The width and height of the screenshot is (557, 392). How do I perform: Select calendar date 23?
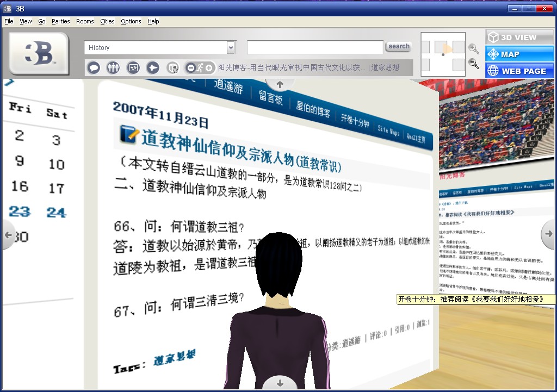(x=20, y=211)
